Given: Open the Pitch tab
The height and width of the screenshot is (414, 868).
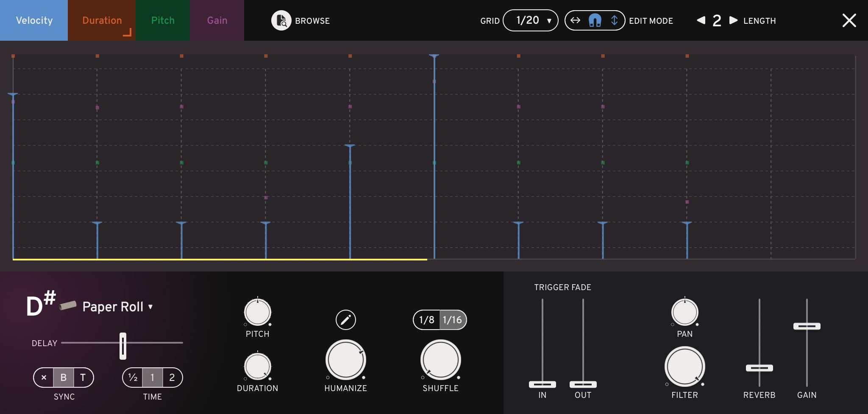Looking at the screenshot, I should (163, 20).
